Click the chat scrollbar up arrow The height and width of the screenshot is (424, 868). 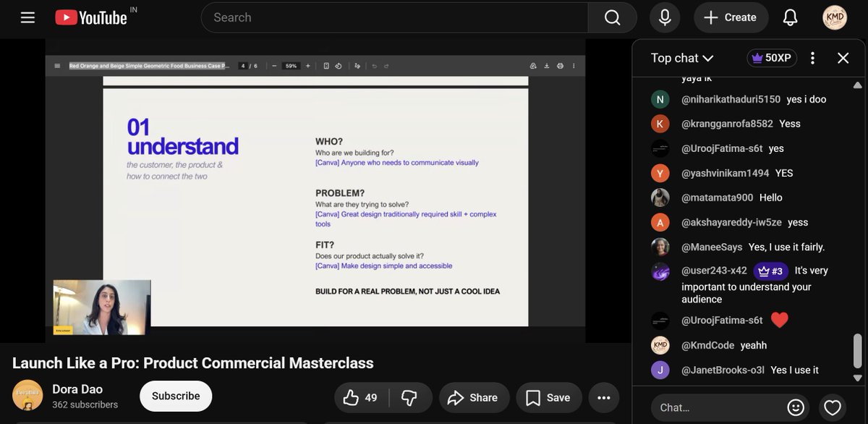coord(858,85)
